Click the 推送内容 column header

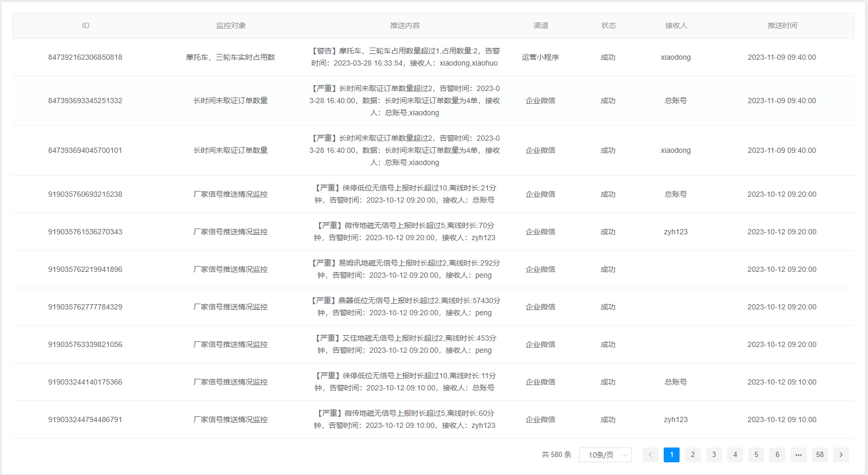405,25
